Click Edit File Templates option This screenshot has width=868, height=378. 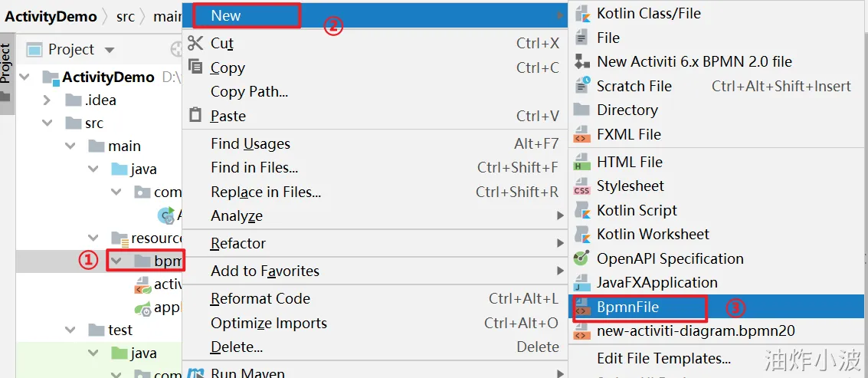(663, 358)
